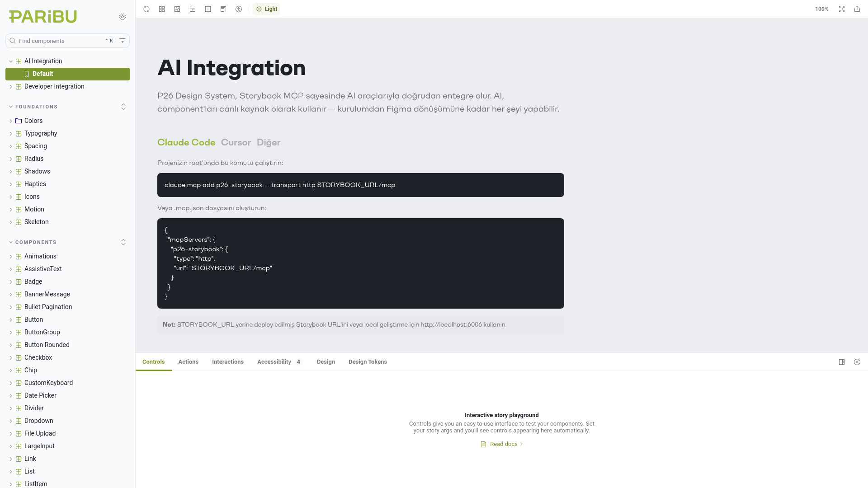Open the Design Tokens addon tab

coord(368,362)
